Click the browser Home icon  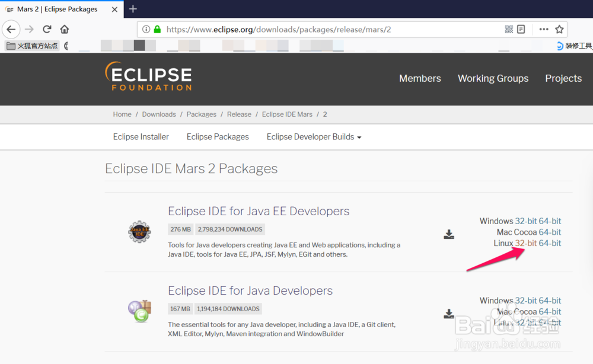[65, 28]
